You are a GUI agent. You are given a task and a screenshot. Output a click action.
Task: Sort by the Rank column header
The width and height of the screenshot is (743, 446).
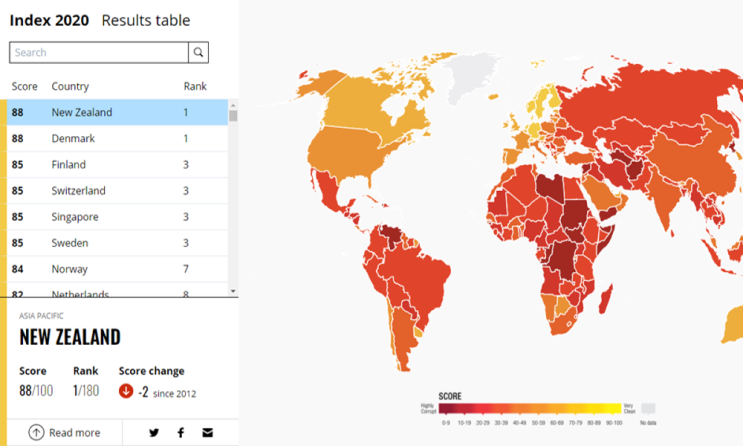195,86
